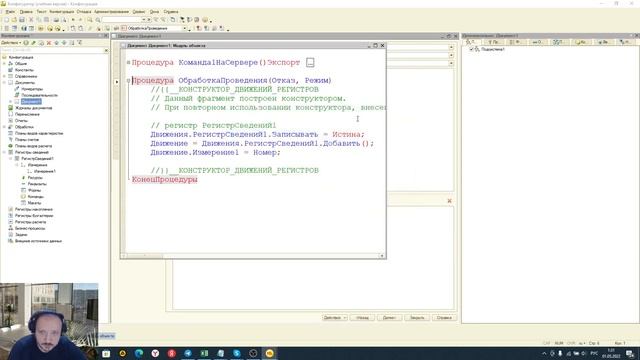Select Планы счетов in the tree

(x=27, y=140)
